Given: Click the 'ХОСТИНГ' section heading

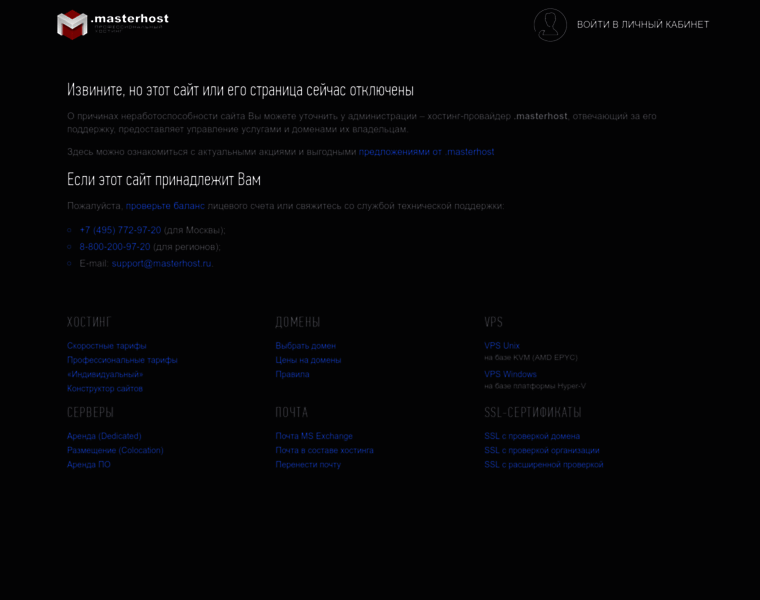Looking at the screenshot, I should (x=89, y=322).
